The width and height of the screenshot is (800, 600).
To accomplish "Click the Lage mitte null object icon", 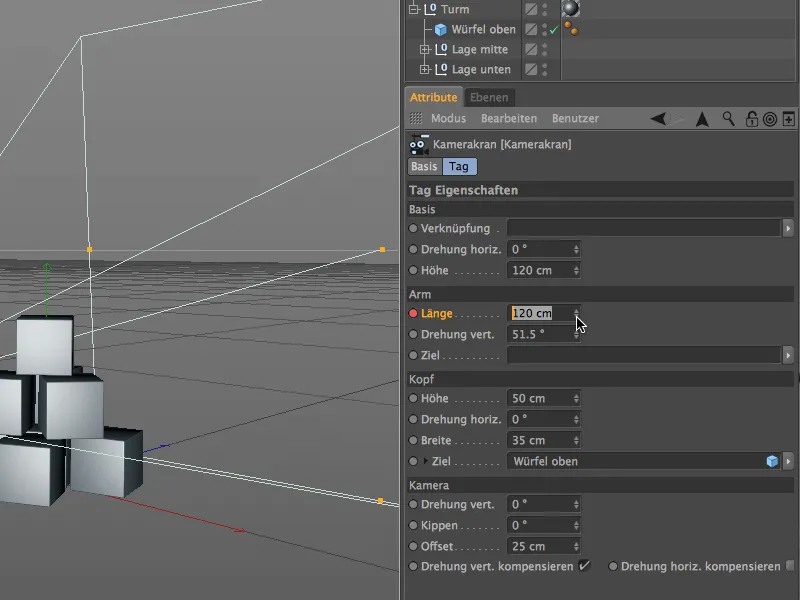I will 441,49.
